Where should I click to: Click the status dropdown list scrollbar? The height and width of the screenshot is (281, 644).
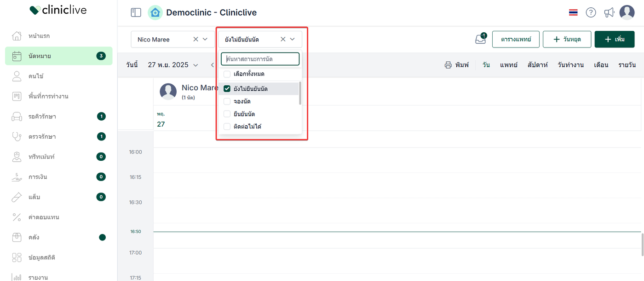click(x=300, y=93)
